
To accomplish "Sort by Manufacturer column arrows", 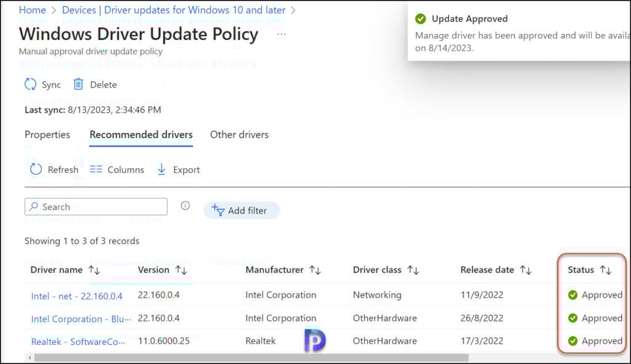I will (x=315, y=270).
